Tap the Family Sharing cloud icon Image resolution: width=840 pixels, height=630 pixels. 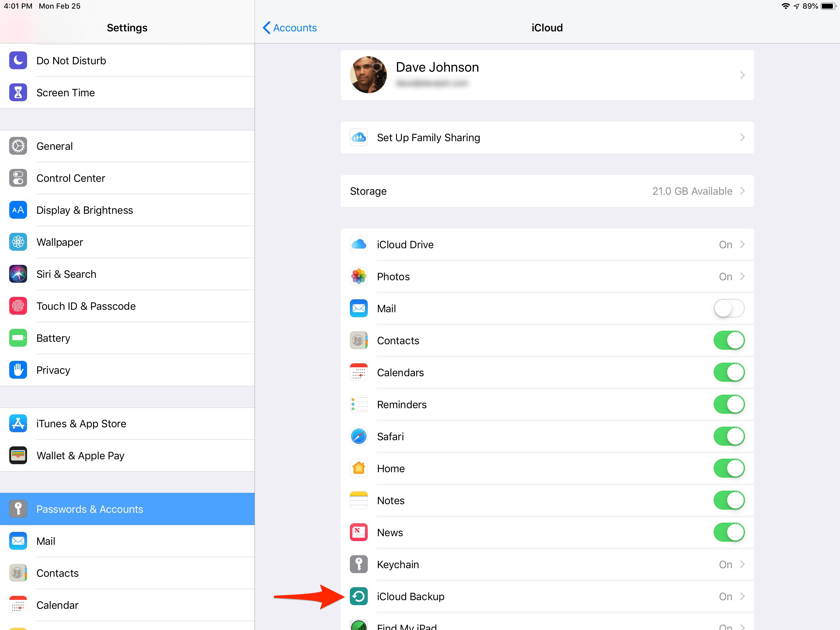pos(359,138)
